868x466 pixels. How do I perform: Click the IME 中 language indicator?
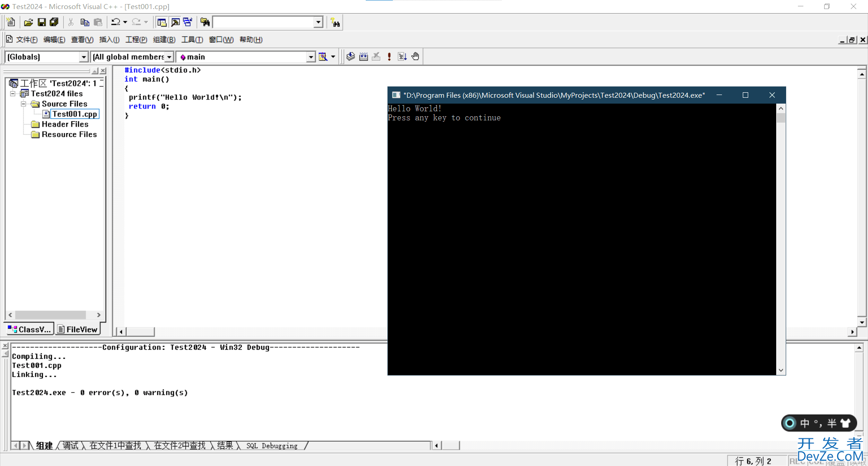click(x=805, y=423)
